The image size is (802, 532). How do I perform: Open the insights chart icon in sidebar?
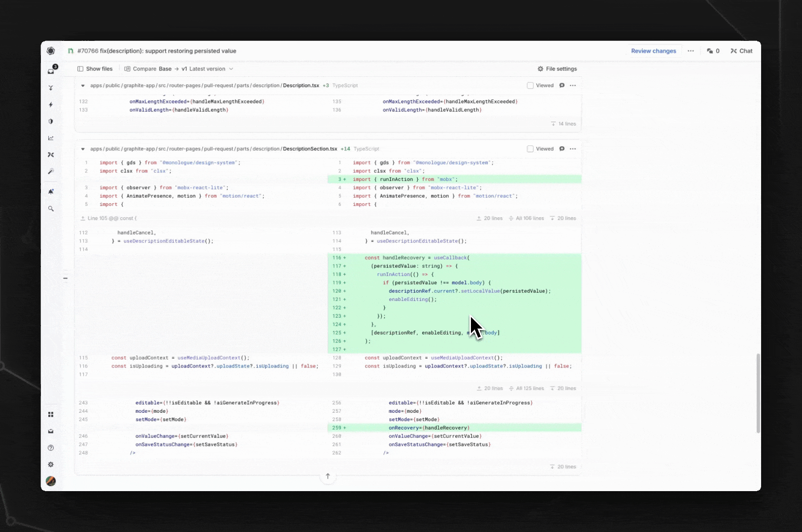point(51,138)
